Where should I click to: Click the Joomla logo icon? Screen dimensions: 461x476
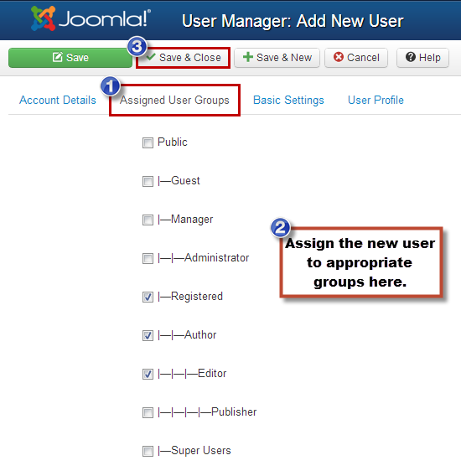pyautogui.click(x=43, y=18)
